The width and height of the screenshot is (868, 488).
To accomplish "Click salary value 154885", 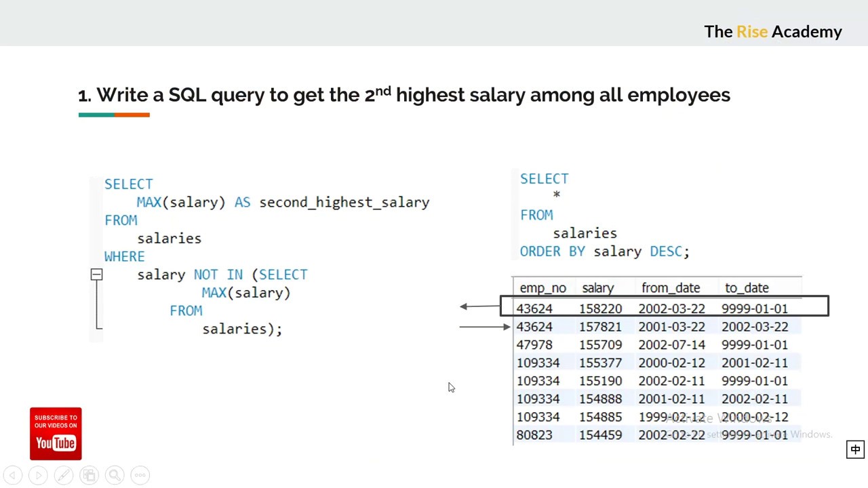I will [600, 417].
